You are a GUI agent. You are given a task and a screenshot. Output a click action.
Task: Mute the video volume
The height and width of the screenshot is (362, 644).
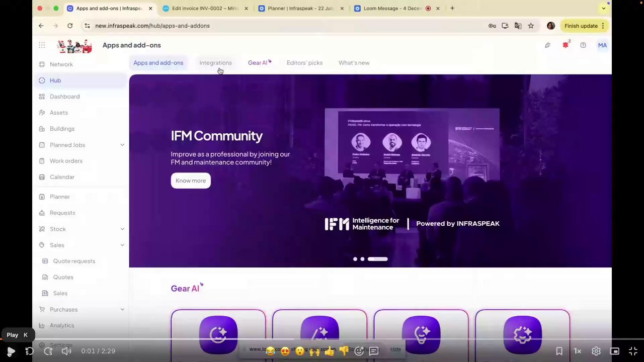click(66, 351)
